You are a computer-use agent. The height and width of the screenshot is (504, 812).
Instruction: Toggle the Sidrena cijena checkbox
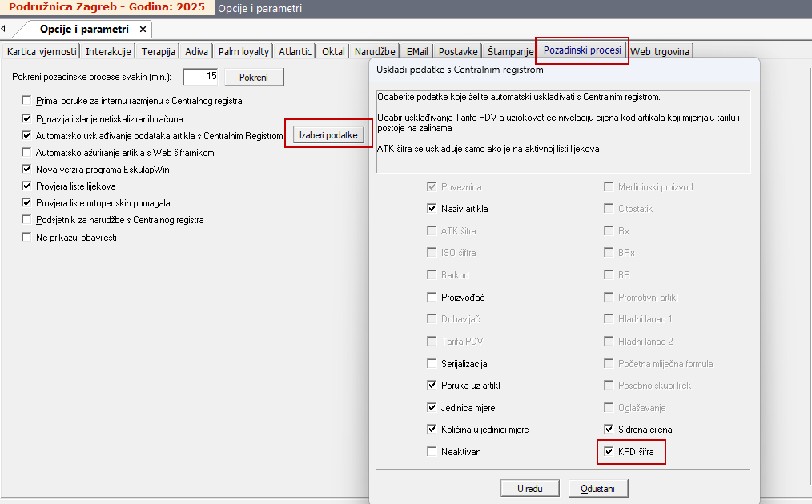point(609,430)
